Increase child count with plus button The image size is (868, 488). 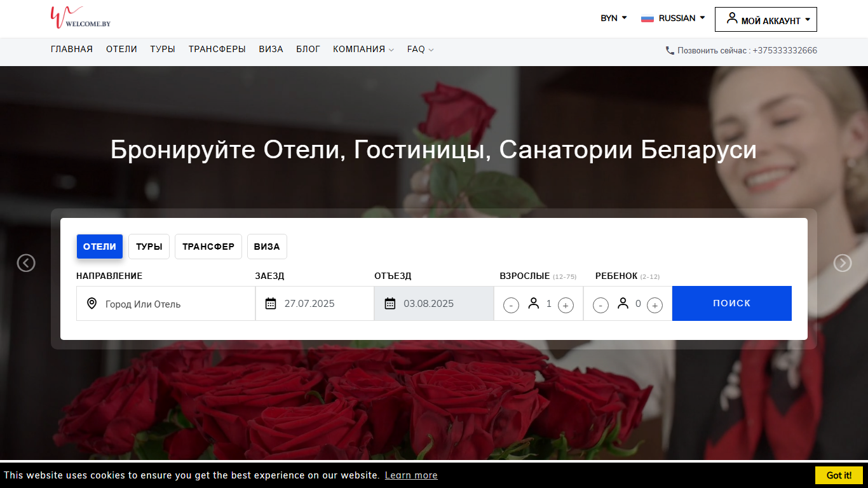point(654,306)
